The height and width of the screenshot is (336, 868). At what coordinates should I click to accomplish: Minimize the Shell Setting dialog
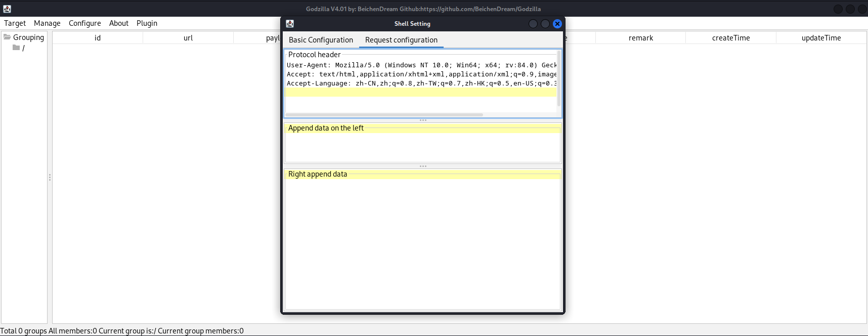[x=533, y=24]
